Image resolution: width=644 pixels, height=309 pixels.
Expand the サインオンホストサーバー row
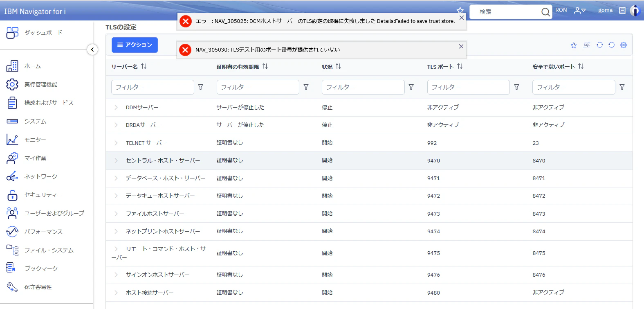point(116,275)
